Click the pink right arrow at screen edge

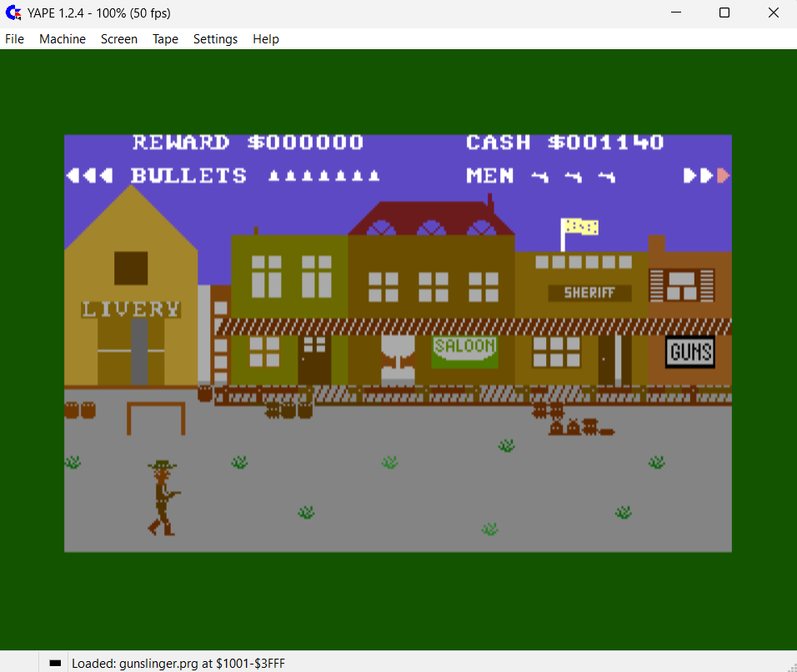pos(724,176)
